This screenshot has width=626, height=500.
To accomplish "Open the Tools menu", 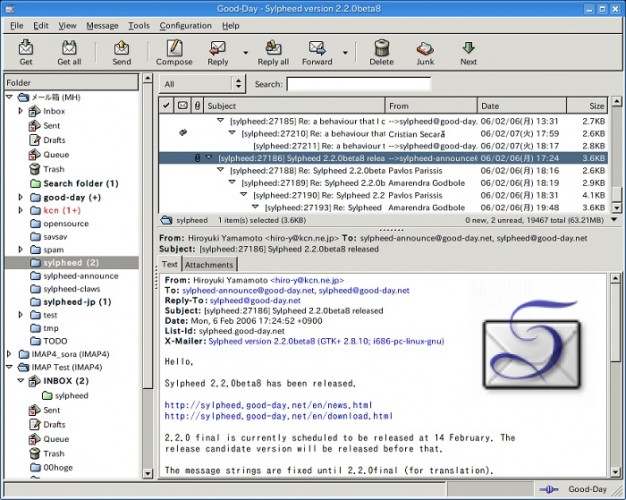I will pyautogui.click(x=139, y=26).
